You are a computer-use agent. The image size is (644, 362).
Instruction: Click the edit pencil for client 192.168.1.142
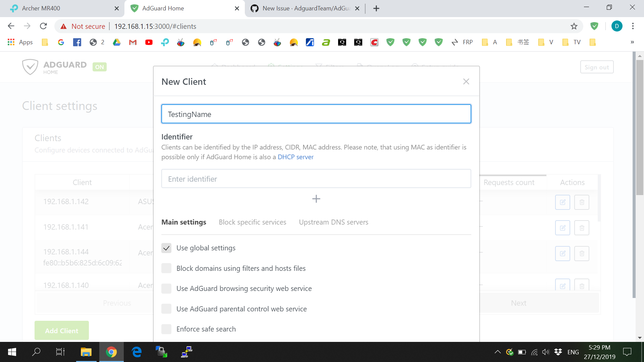[x=562, y=202]
